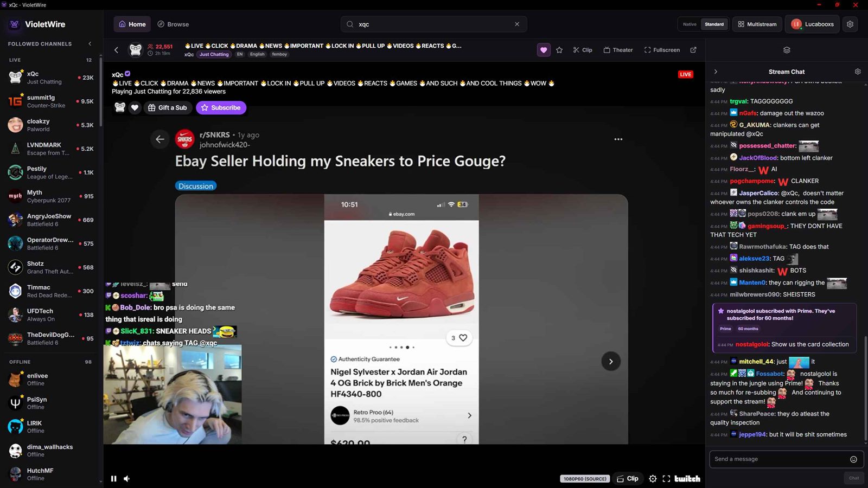
Task: Click the PsiSyn avatar icon
Action: coord(15,403)
